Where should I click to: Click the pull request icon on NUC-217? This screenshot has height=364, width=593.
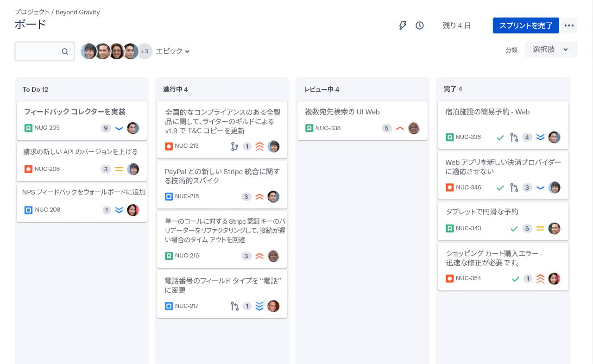point(235,306)
